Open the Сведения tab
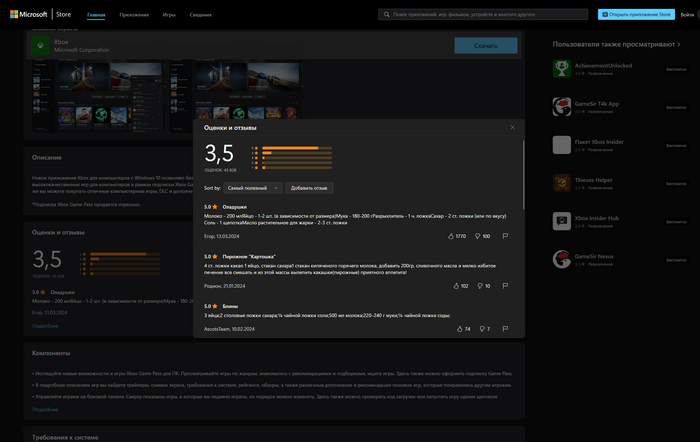Screen dimensions: 700x442 click(199, 15)
